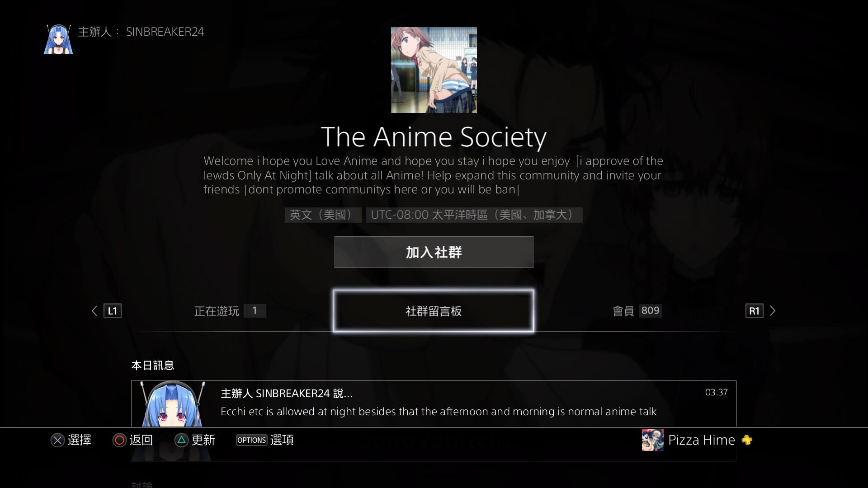Open the community cover image thumbnail
The width and height of the screenshot is (868, 488).
[434, 70]
